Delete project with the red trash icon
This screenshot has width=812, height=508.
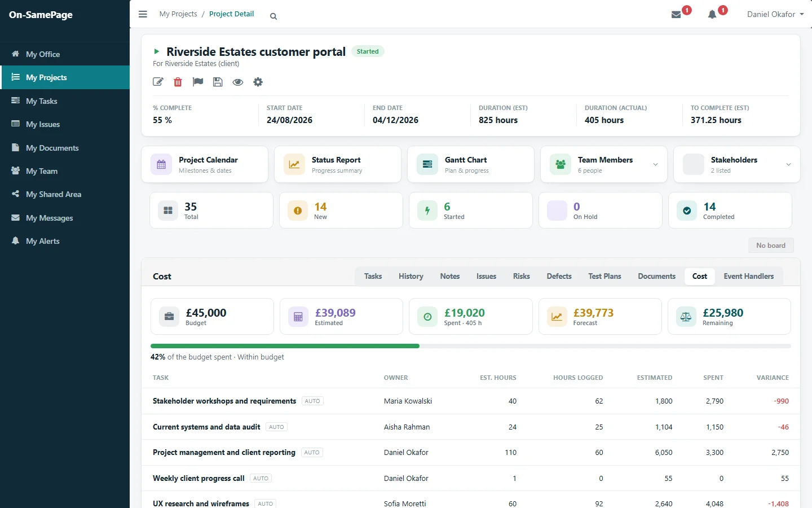[178, 82]
